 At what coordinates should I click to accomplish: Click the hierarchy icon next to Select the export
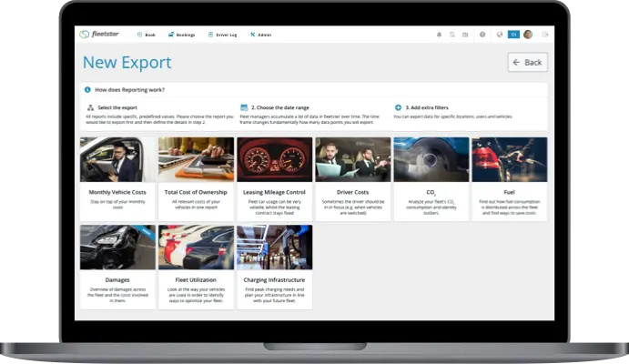(x=90, y=107)
